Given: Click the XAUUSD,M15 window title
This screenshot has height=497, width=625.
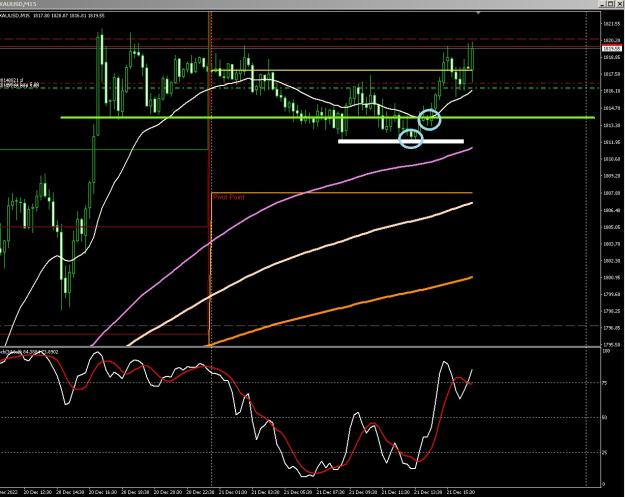Looking at the screenshot, I should [x=18, y=4].
